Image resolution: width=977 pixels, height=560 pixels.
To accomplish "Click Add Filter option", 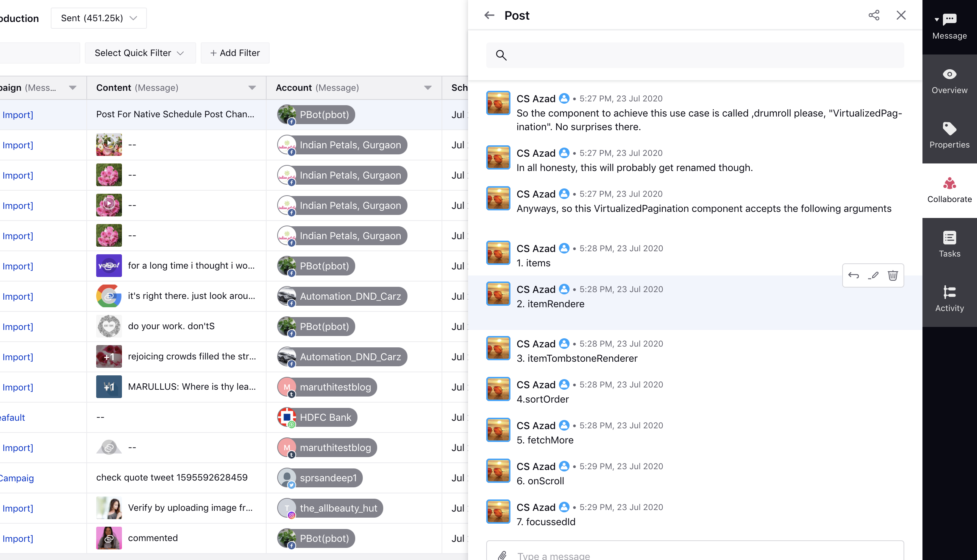I will tap(234, 52).
